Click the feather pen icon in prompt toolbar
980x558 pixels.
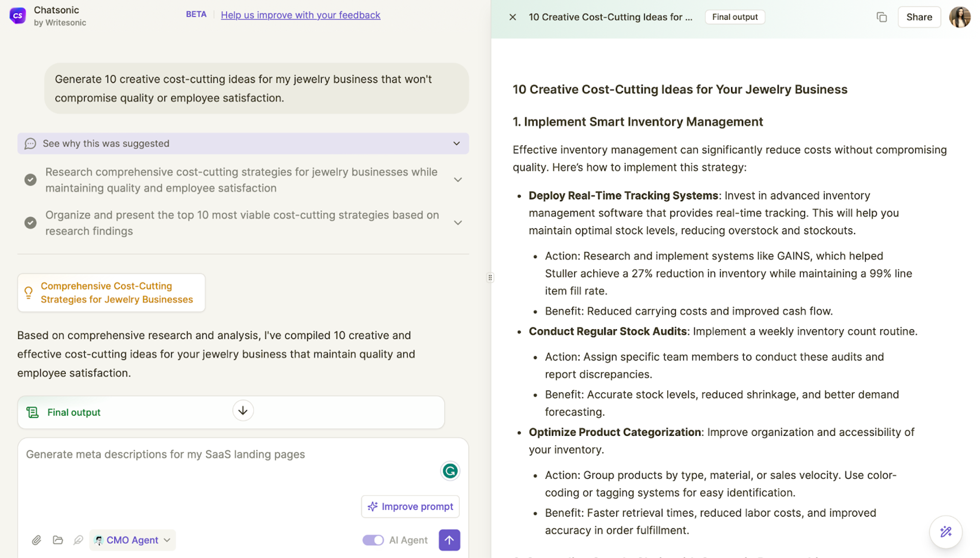click(78, 540)
